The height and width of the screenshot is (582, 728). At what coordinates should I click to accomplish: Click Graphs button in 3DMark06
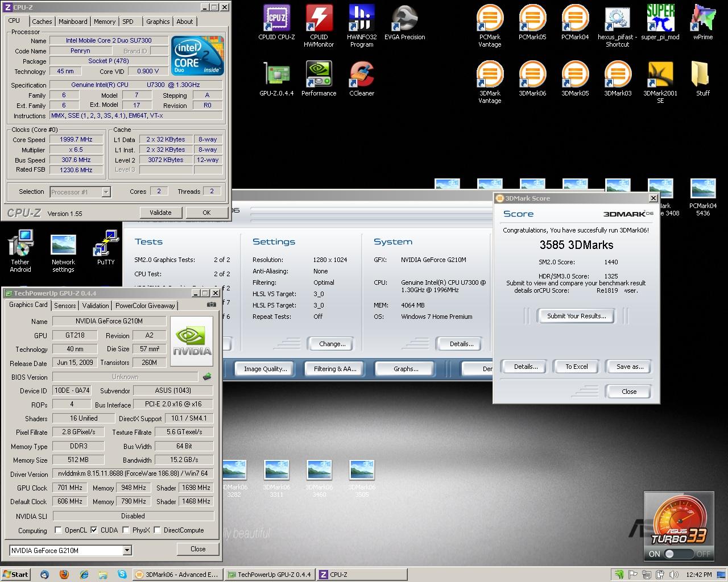point(406,369)
